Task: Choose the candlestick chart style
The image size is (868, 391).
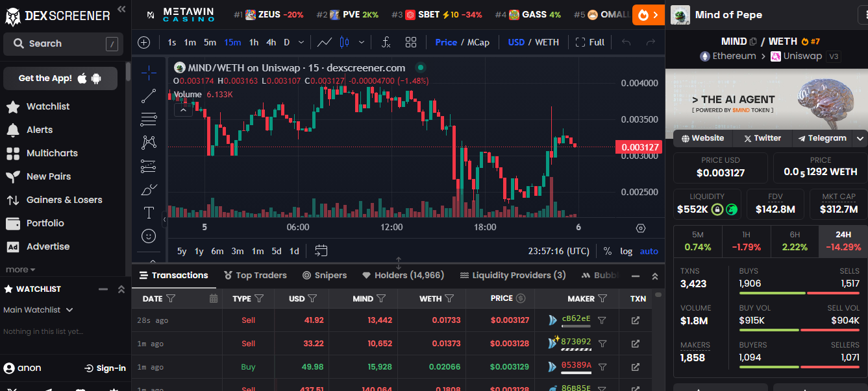Action: (345, 42)
